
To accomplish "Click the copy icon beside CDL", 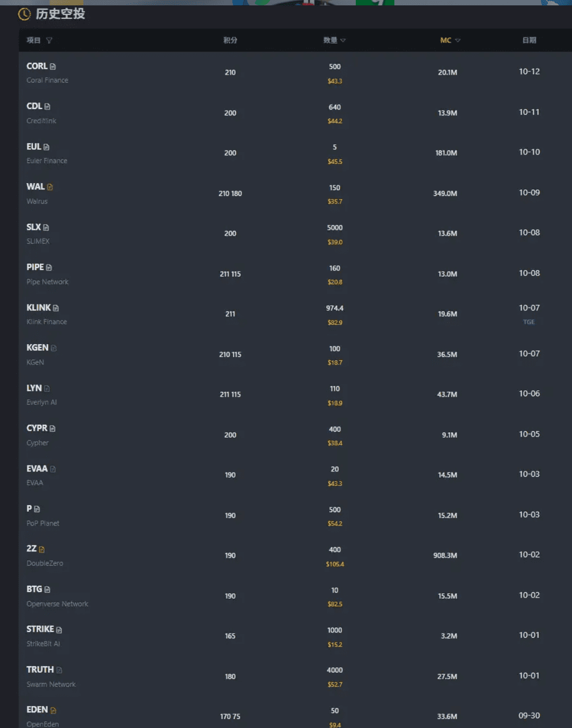I will pos(47,107).
